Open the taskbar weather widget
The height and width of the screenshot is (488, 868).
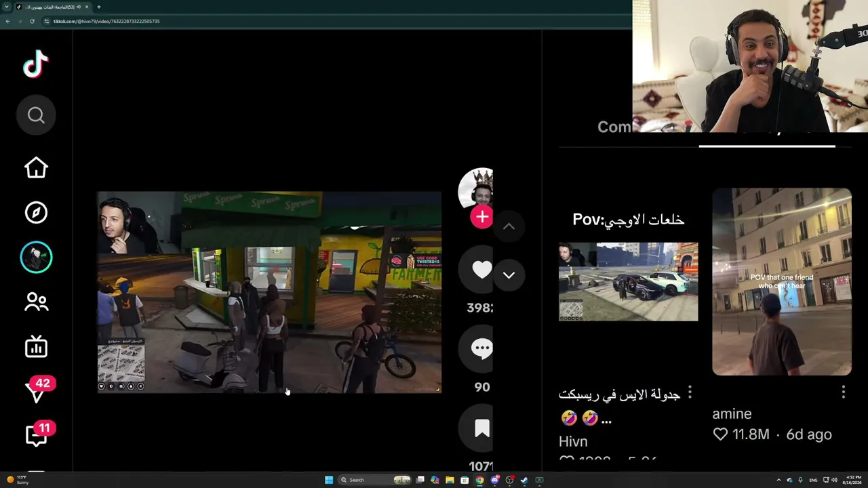pos(18,480)
